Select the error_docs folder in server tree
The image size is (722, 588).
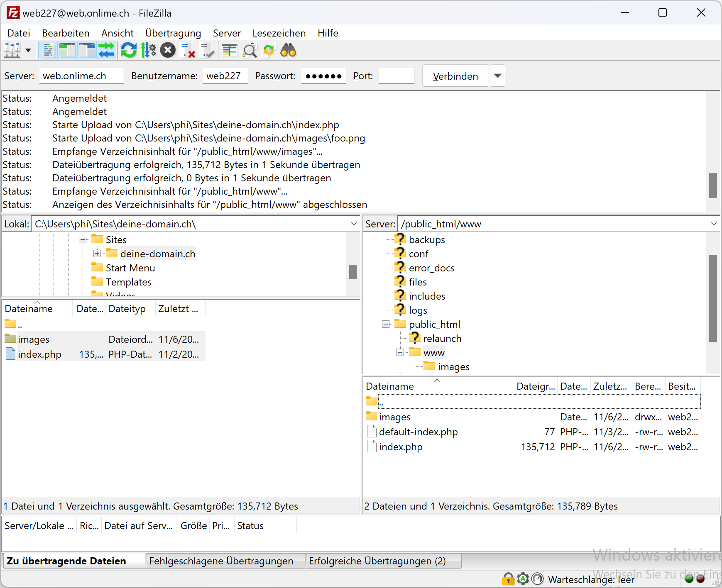(x=431, y=268)
